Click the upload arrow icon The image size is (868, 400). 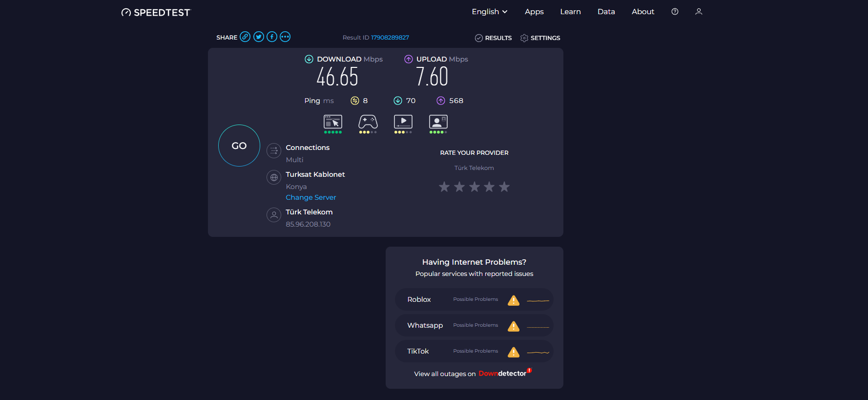point(409,59)
